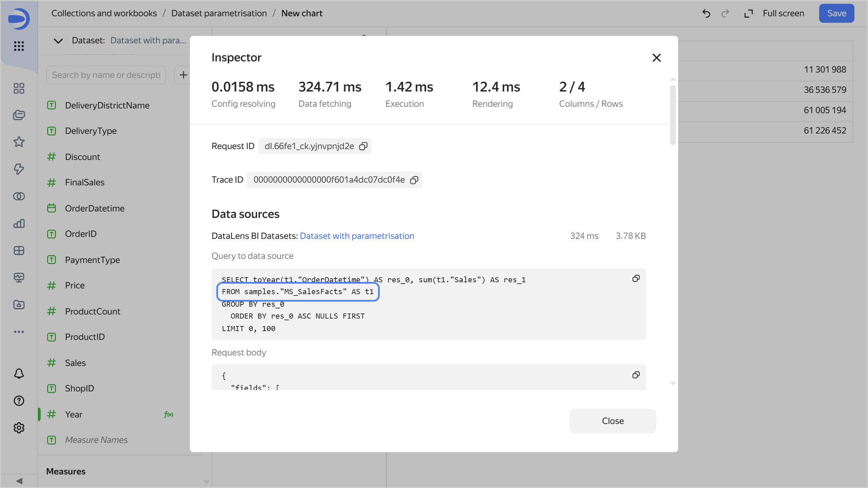Collapse the Dataset section chevron
Image resolution: width=868 pixels, height=488 pixels.
tap(58, 41)
